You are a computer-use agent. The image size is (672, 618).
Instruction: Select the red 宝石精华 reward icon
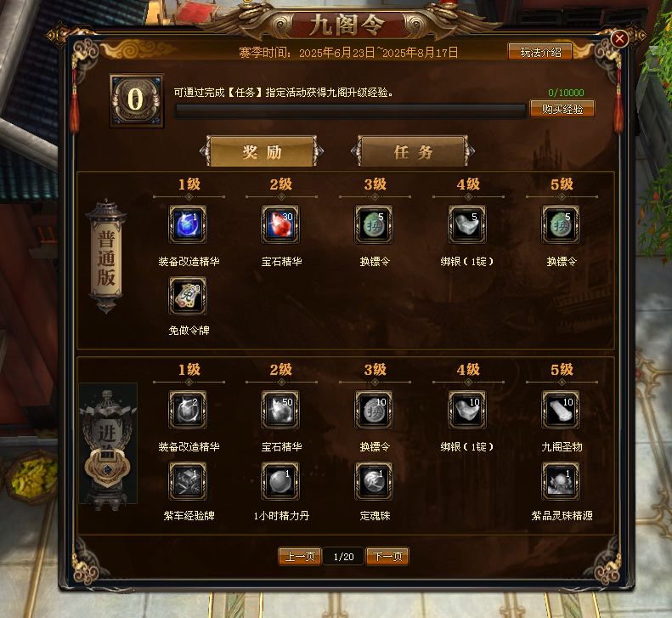(x=280, y=224)
